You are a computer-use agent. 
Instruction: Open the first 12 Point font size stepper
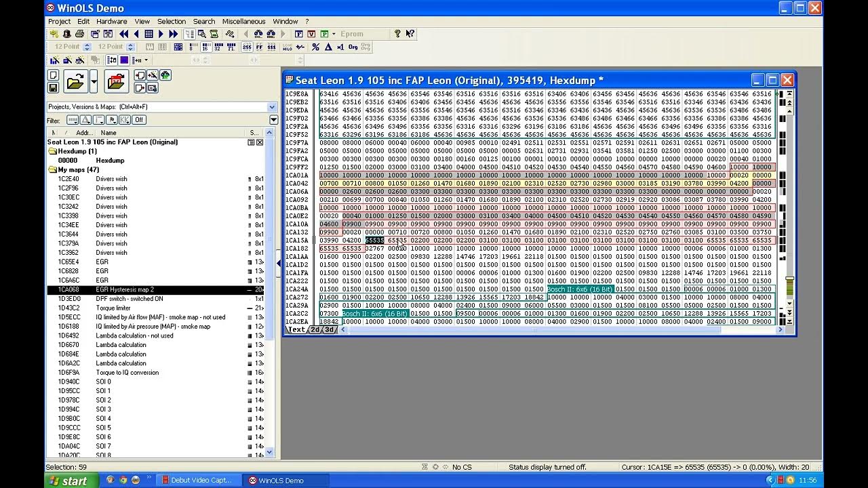coord(87,47)
